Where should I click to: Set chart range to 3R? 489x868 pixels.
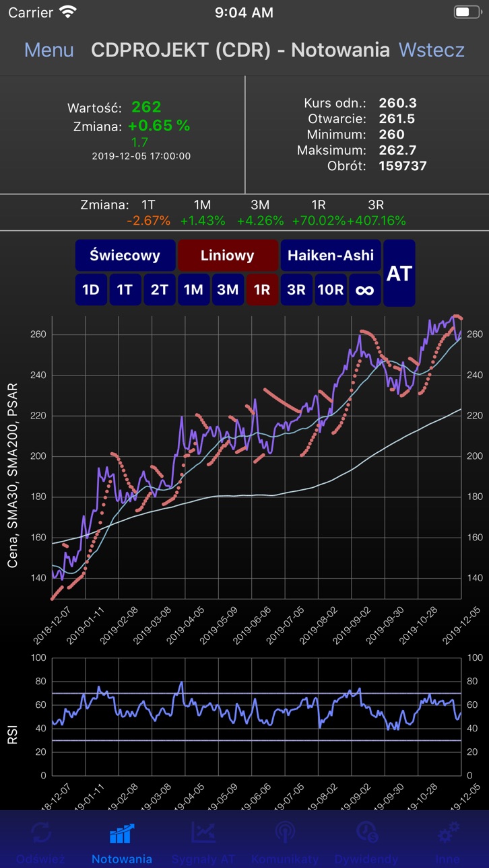296,290
